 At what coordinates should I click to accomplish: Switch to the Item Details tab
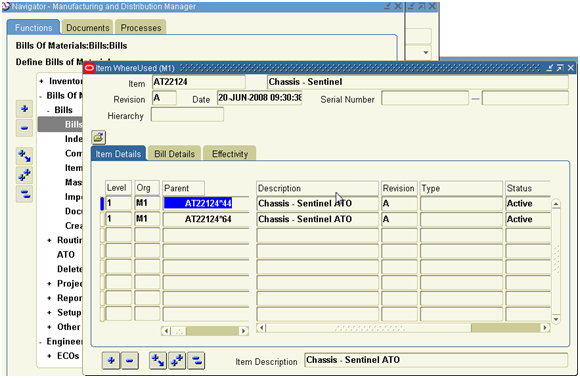118,154
